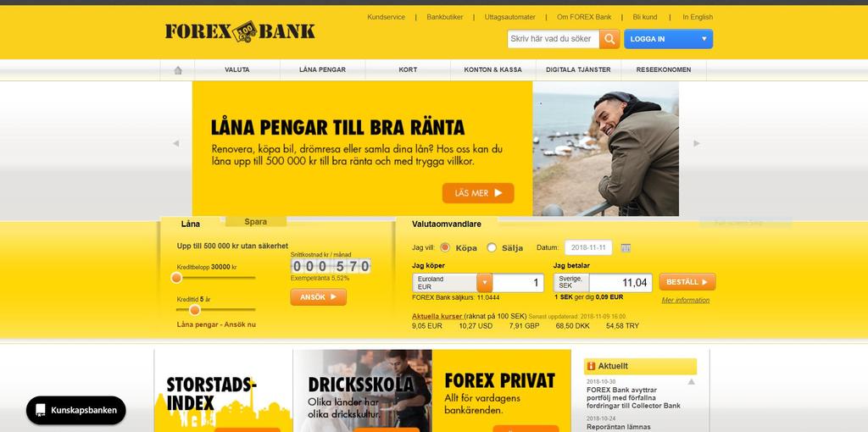Open the KONTON & KASSA menu
The height and width of the screenshot is (432, 868).
pyautogui.click(x=492, y=69)
